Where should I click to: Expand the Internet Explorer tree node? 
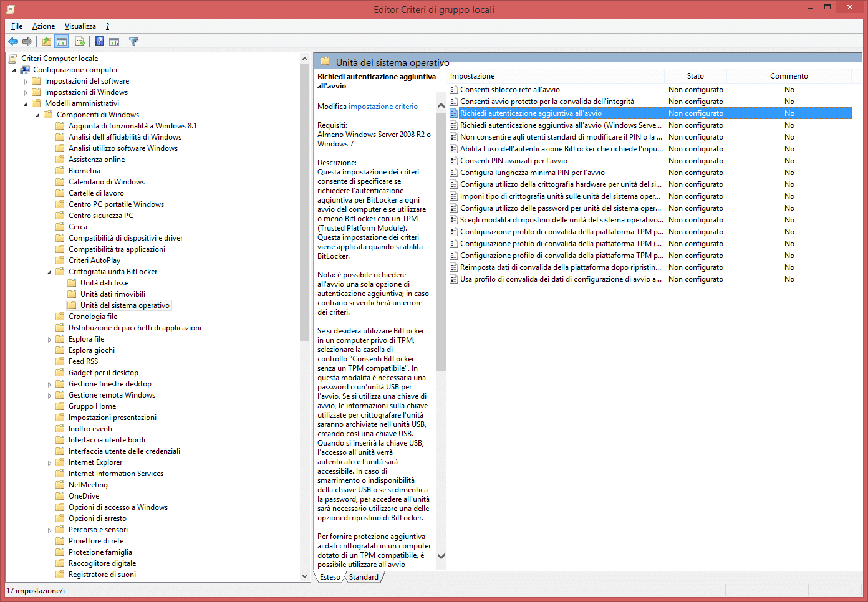[49, 463]
